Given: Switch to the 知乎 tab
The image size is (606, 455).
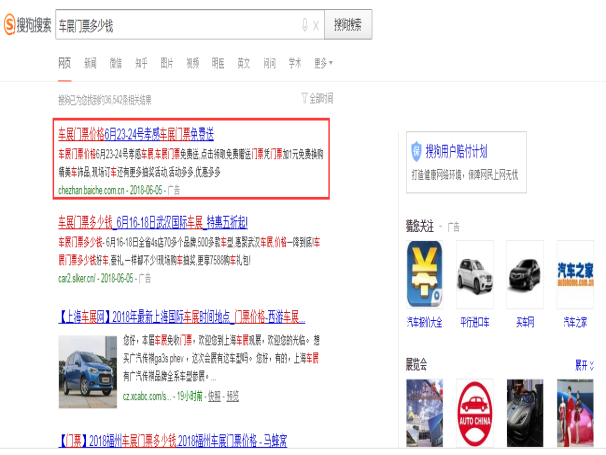Looking at the screenshot, I should pos(141,63).
